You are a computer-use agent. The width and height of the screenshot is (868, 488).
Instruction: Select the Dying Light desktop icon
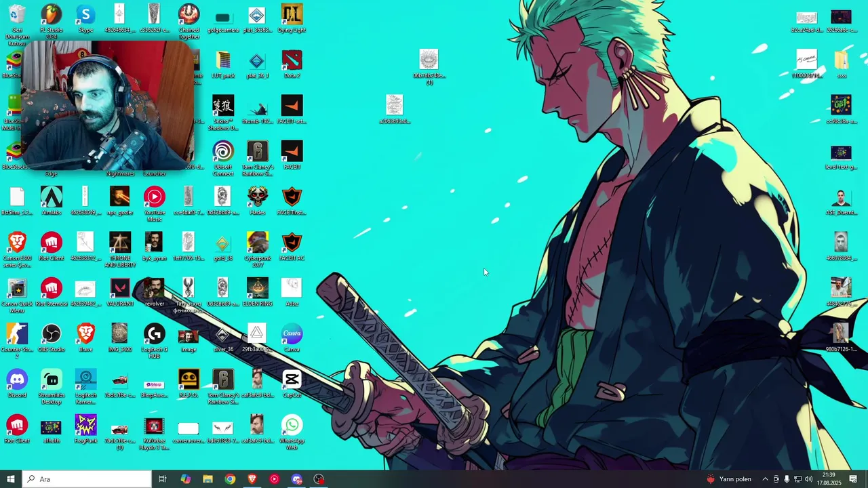pyautogui.click(x=292, y=19)
